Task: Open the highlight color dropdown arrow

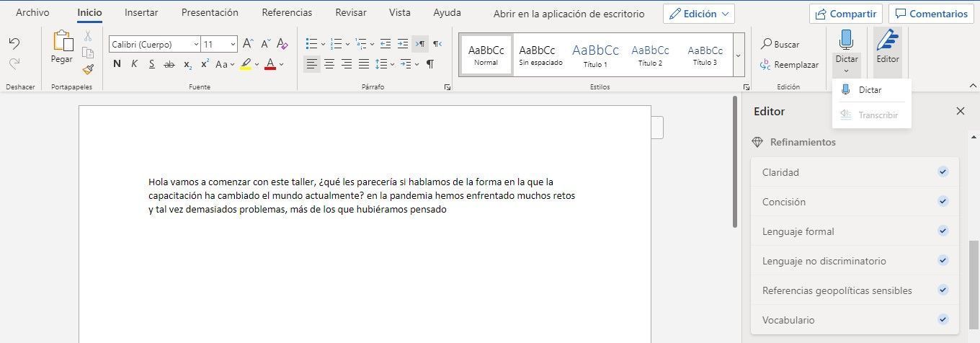Action: 257,64
